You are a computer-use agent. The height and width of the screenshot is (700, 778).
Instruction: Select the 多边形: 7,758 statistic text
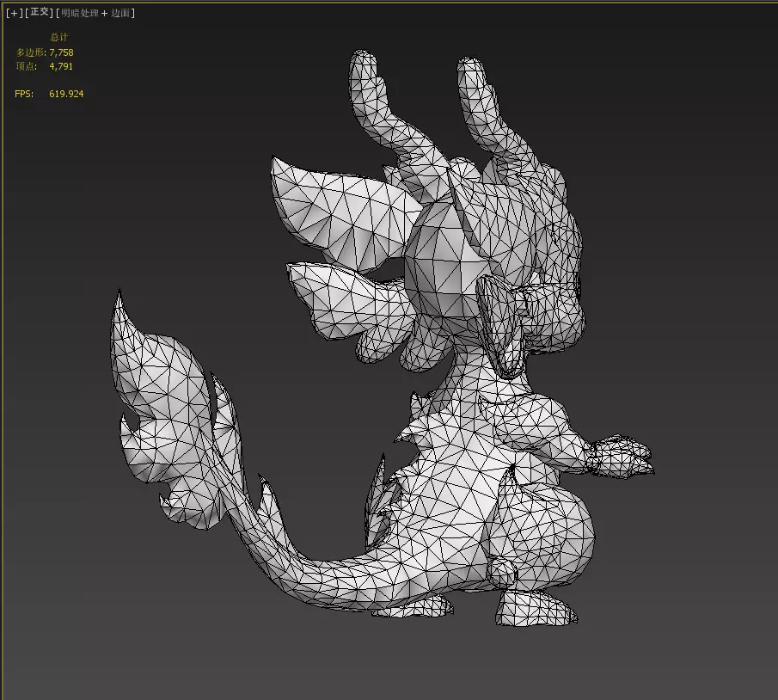point(44,52)
